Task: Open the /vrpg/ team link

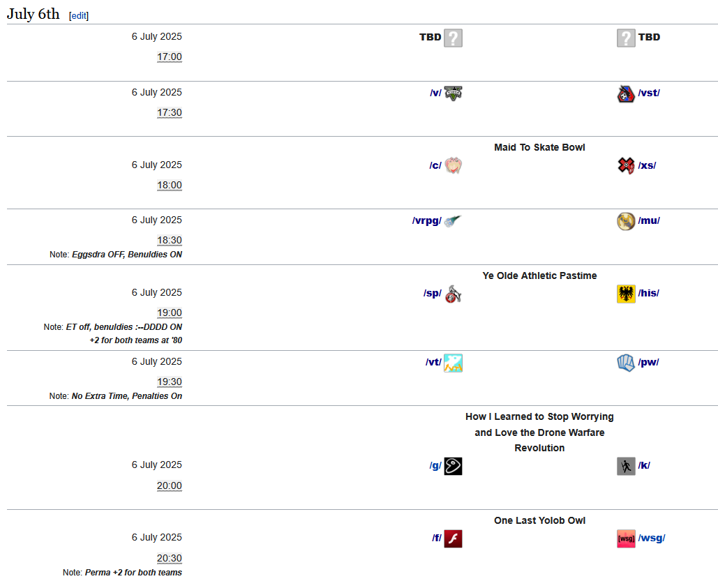Action: (426, 220)
